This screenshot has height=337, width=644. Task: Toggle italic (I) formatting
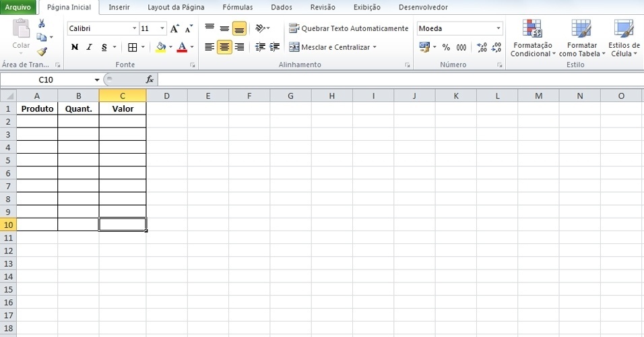[x=89, y=47]
